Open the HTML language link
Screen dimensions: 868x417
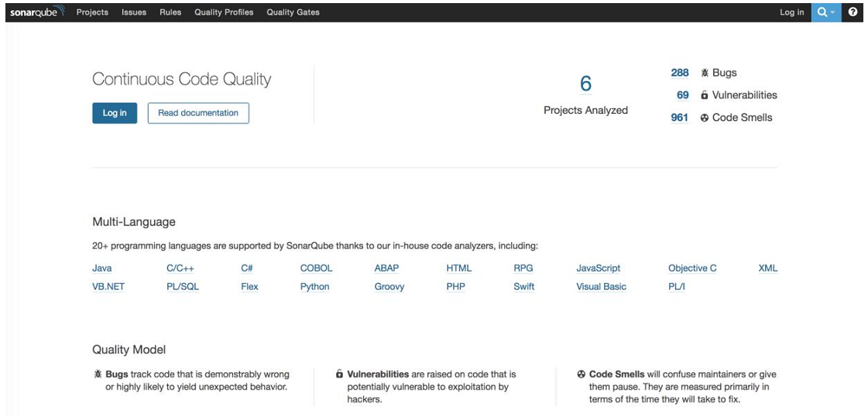(459, 268)
